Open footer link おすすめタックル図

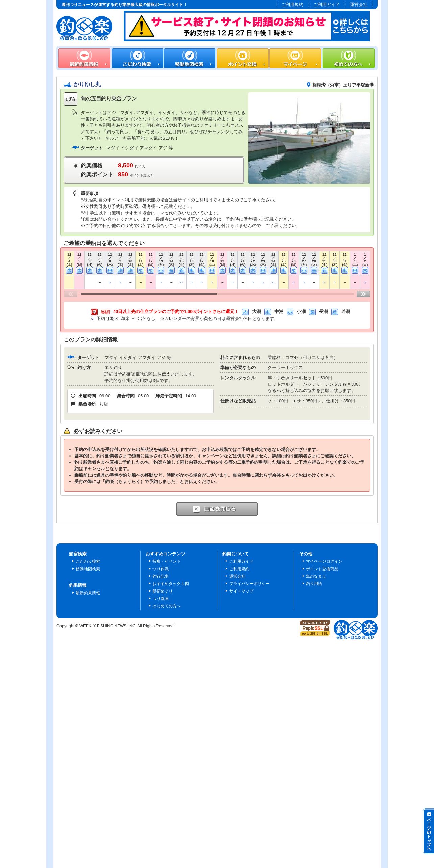171,584
